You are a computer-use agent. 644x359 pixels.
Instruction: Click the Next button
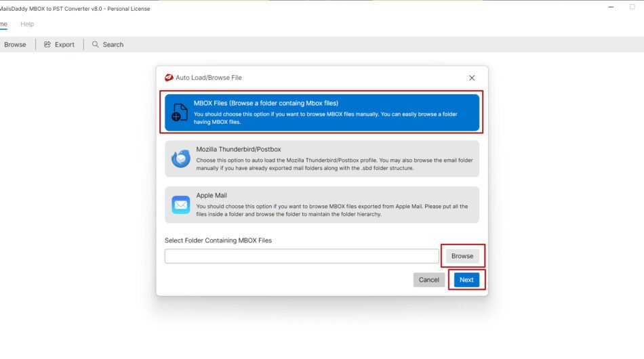pyautogui.click(x=466, y=280)
